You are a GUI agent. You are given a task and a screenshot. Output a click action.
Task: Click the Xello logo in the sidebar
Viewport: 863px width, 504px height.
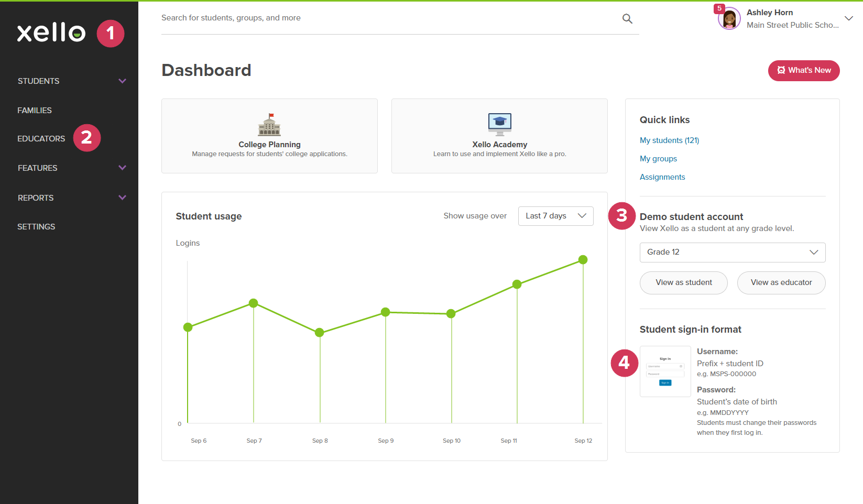click(51, 32)
